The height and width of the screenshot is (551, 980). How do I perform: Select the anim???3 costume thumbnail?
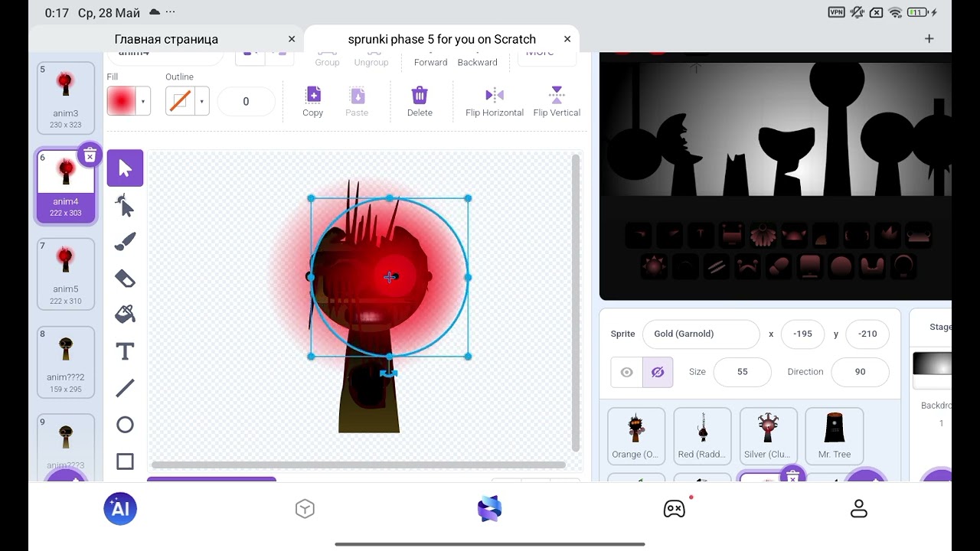(x=66, y=446)
